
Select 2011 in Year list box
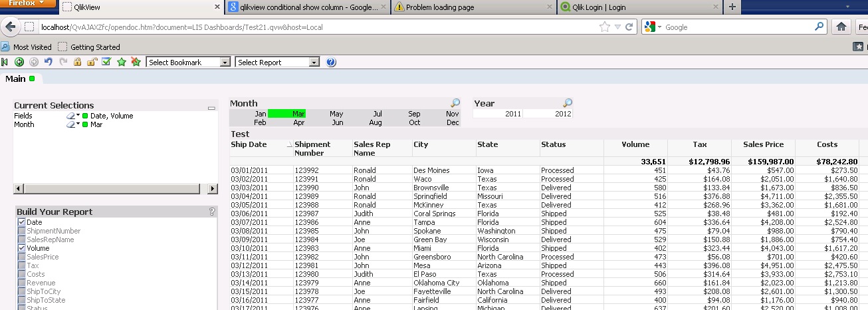point(498,114)
